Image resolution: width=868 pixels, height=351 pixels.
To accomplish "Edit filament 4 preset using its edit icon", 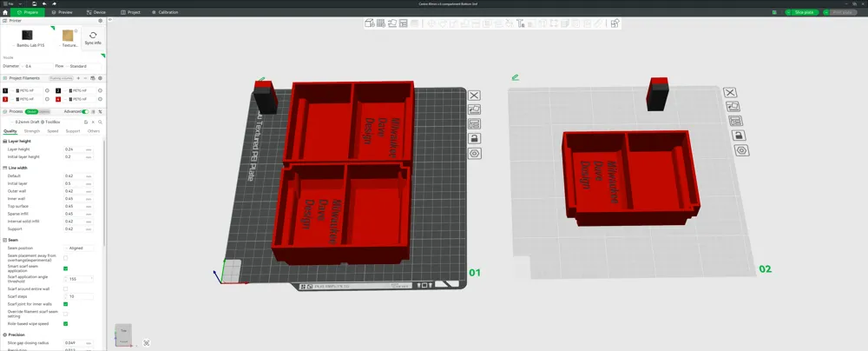I will pyautogui.click(x=100, y=99).
